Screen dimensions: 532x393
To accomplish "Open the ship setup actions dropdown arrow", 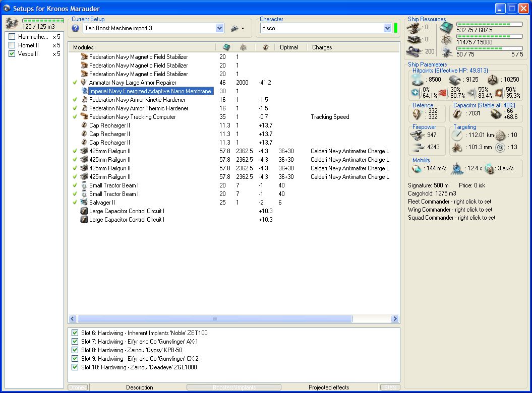I will coord(243,29).
